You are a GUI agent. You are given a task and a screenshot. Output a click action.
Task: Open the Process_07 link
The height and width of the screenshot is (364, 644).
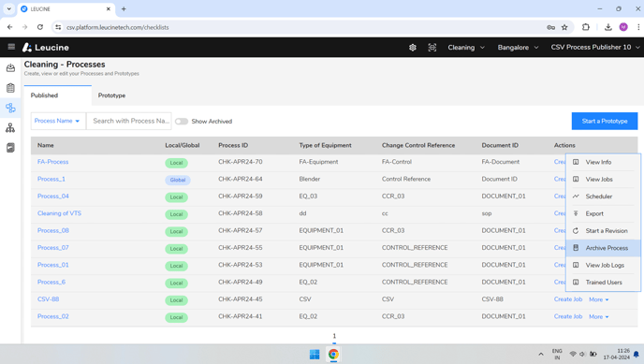point(53,248)
